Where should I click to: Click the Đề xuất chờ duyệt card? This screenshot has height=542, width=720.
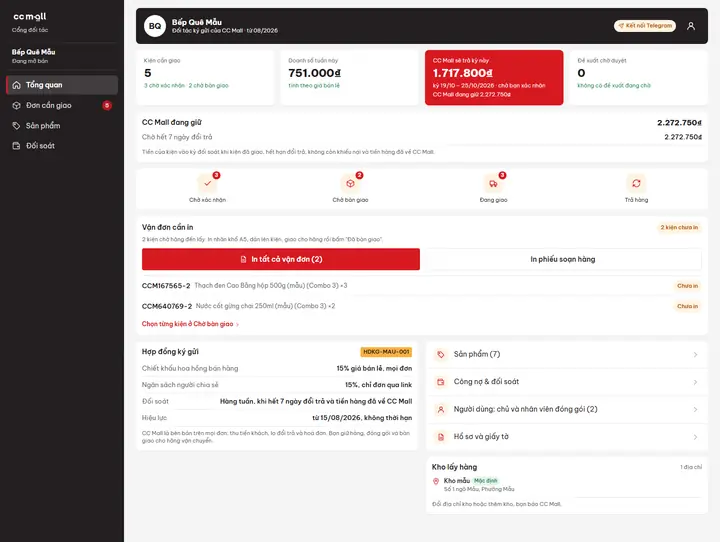(639, 78)
